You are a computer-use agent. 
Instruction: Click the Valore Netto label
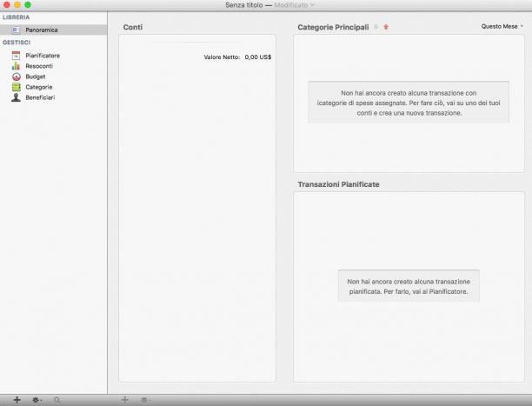coord(222,57)
